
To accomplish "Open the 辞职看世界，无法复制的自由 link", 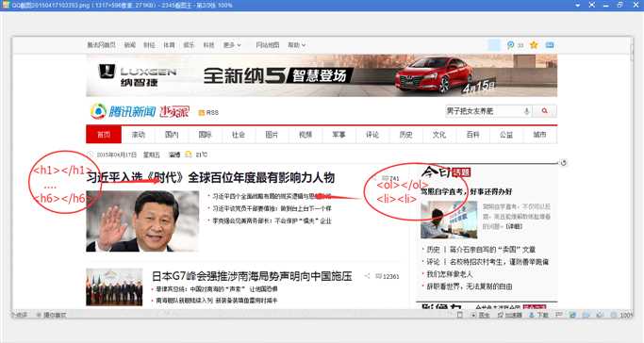I will coord(470,286).
